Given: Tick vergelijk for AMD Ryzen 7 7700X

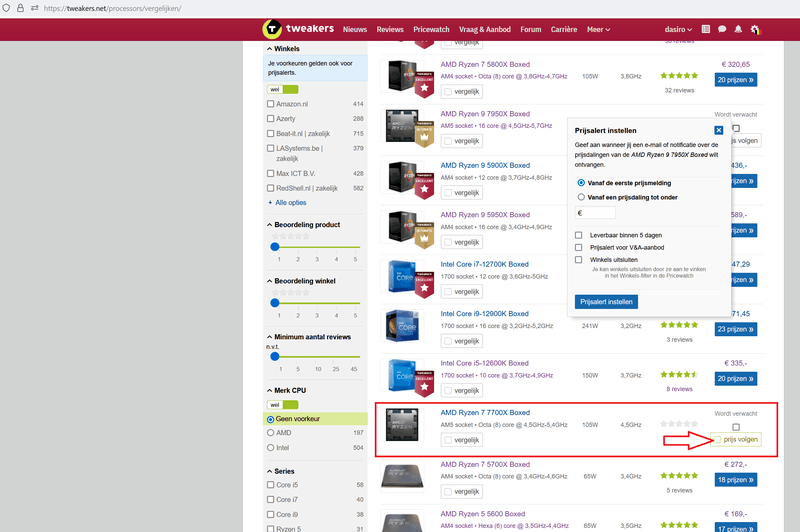Looking at the screenshot, I should click(448, 440).
